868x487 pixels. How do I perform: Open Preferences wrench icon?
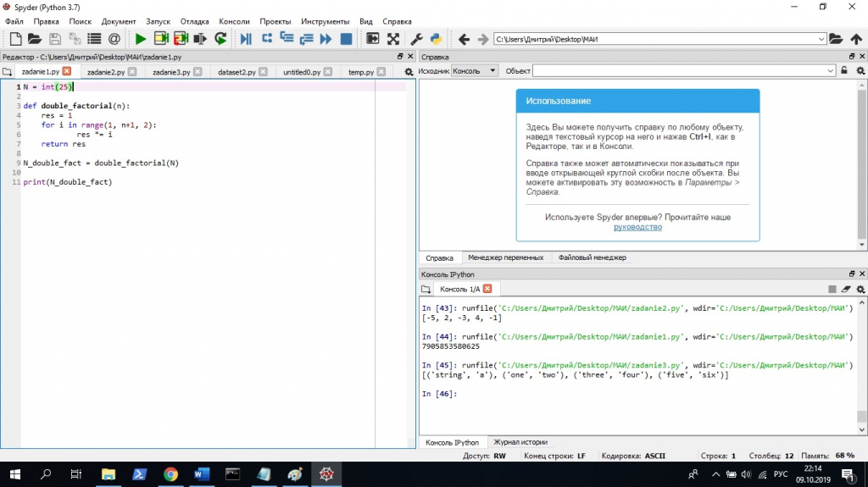pyautogui.click(x=416, y=39)
